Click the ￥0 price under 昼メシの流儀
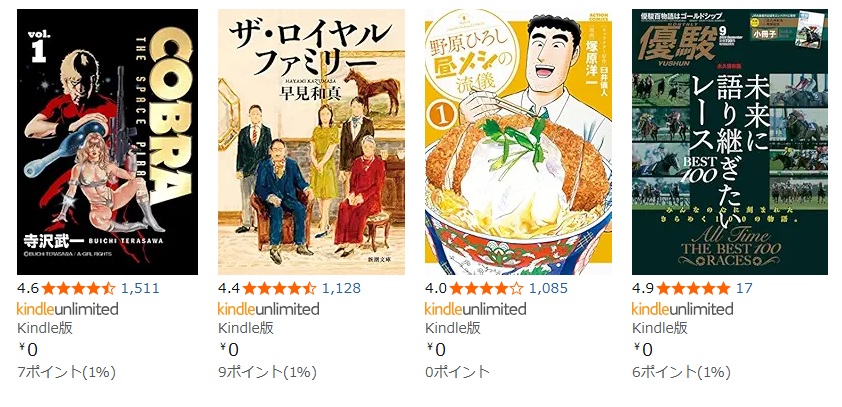 click(436, 350)
